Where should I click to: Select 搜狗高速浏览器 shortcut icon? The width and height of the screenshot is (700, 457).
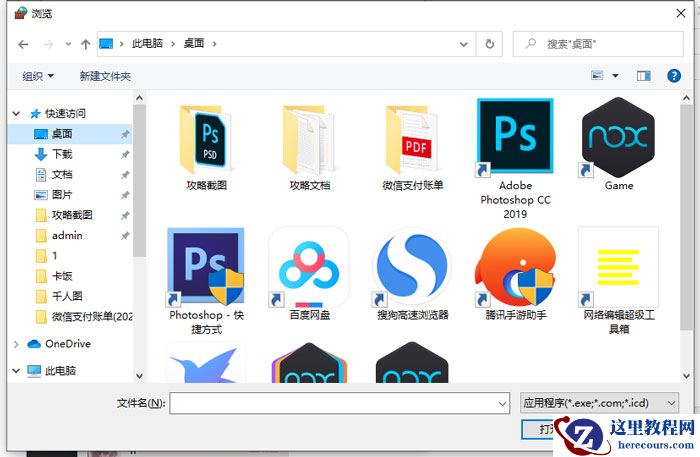pyautogui.click(x=412, y=267)
